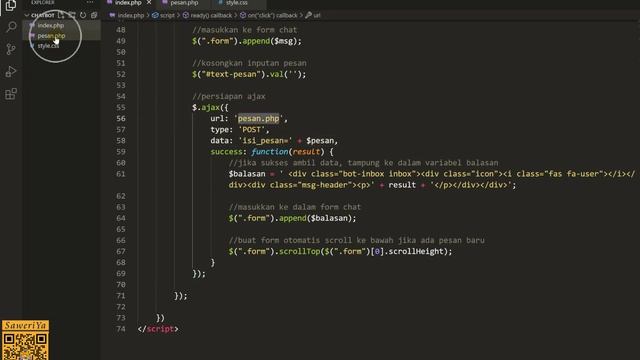This screenshot has height=360, width=640.
Task: Collapse all folders in Explorer
Action: pos(94,15)
